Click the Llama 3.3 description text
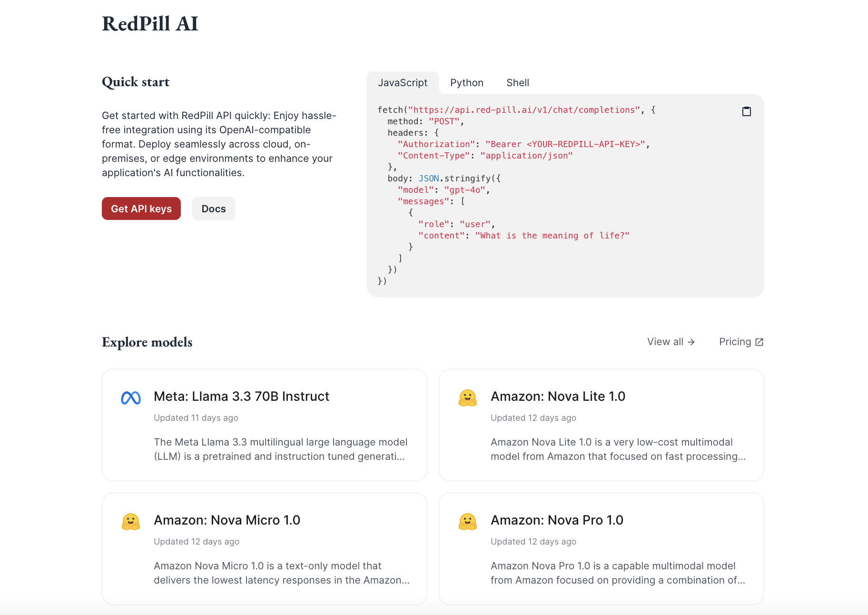 pyautogui.click(x=281, y=449)
